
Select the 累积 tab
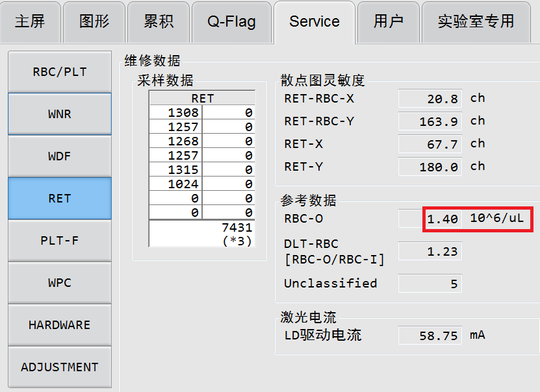158,21
